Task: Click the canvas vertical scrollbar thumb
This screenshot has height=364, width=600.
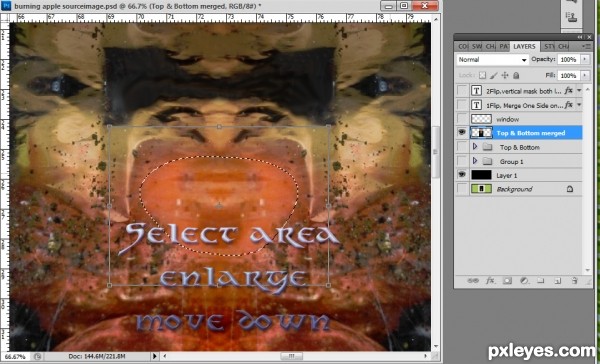Action: pos(435,152)
